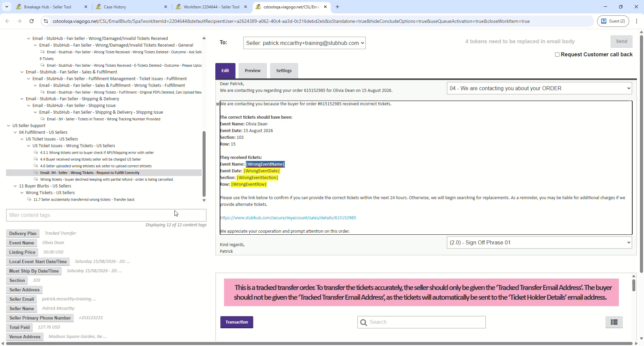This screenshot has height=346, width=644.
Task: Click the filter content tags field
Action: coord(106,216)
